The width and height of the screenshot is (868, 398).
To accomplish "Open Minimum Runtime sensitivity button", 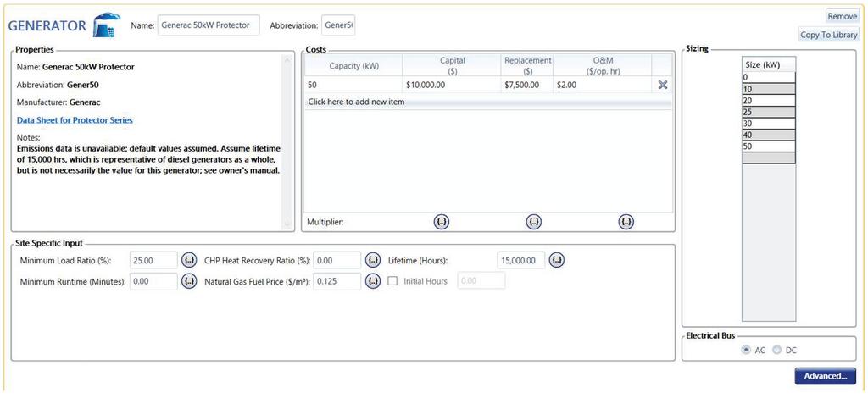I will tap(189, 281).
